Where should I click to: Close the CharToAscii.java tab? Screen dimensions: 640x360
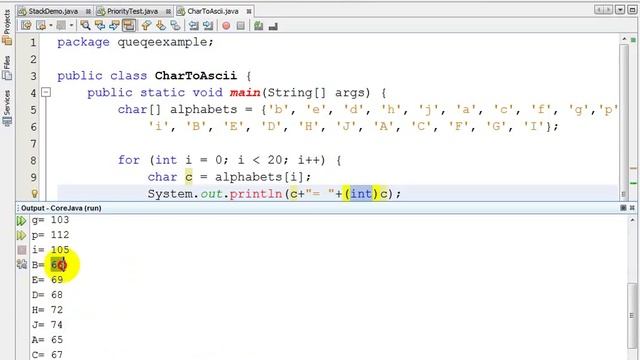[x=249, y=11]
